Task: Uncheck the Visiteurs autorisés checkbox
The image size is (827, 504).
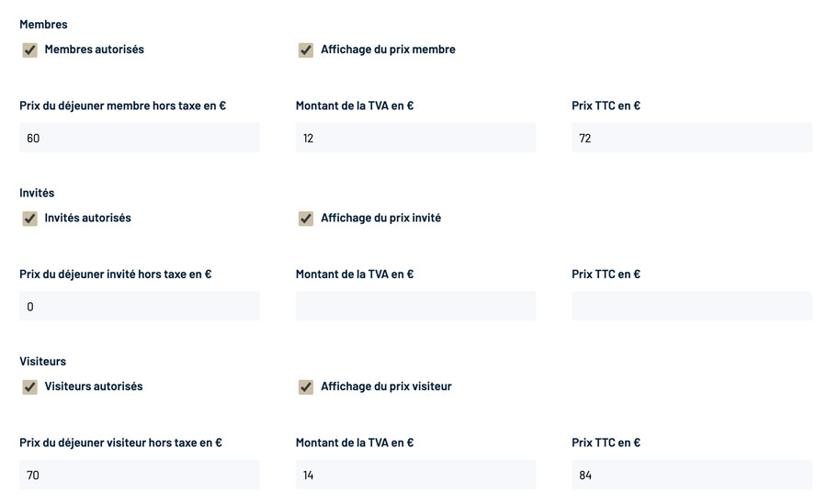Action: [x=30, y=386]
